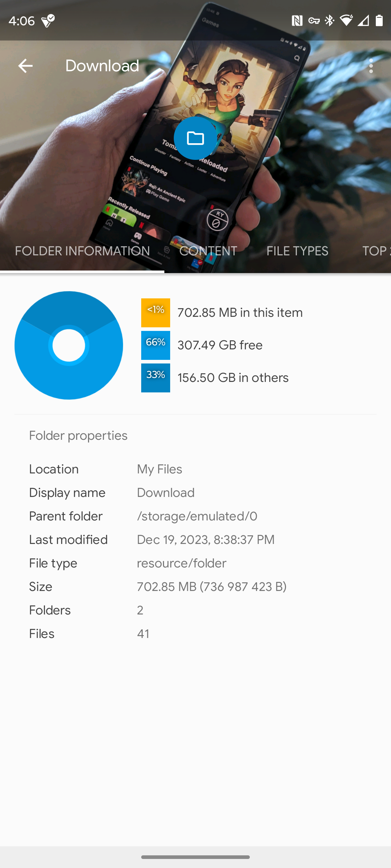Tap the back arrow icon
Image resolution: width=391 pixels, height=868 pixels.
(x=25, y=66)
